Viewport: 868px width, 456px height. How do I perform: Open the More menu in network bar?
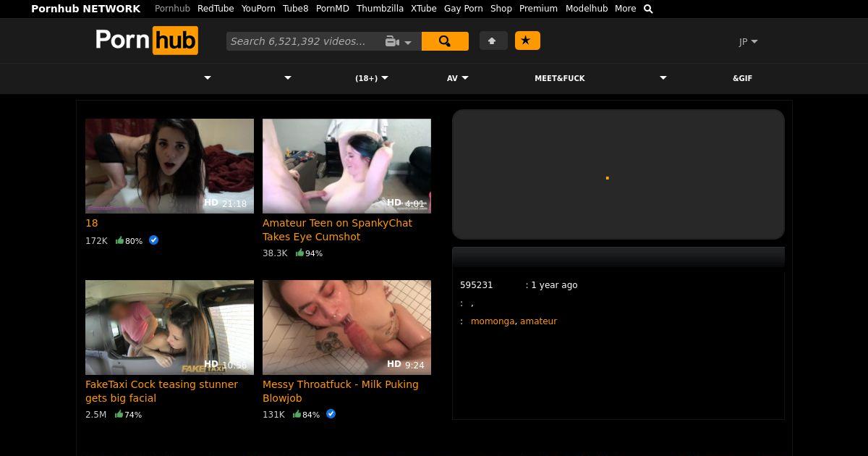(x=626, y=9)
